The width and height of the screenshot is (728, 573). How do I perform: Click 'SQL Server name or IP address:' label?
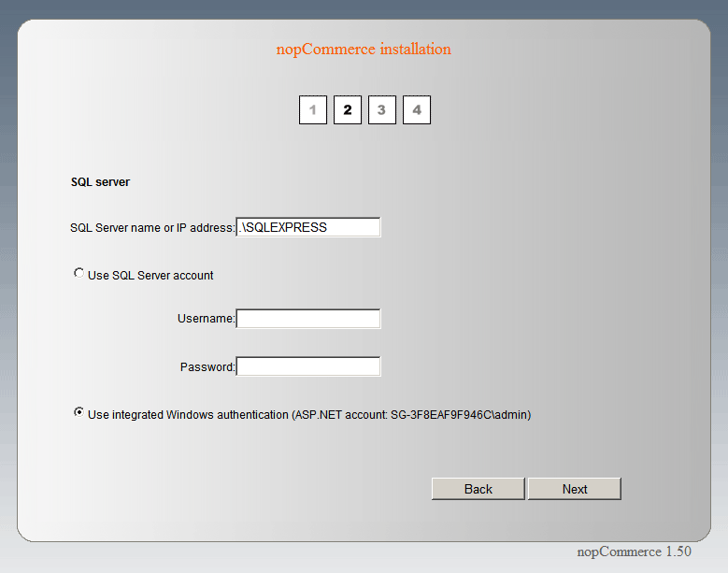point(152,227)
